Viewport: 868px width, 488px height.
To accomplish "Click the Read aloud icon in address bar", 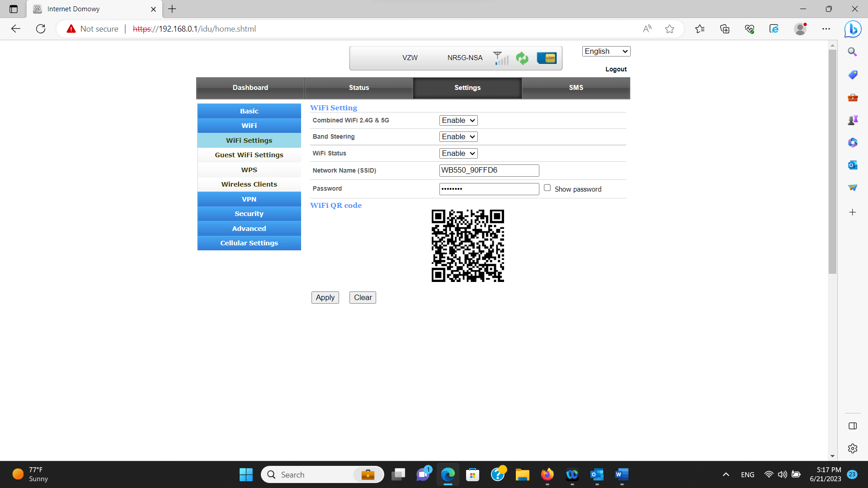I will click(x=647, y=29).
